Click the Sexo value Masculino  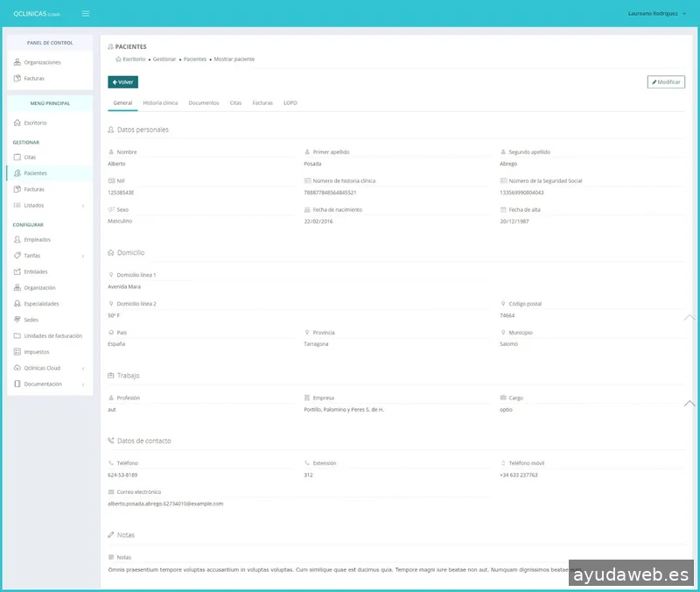click(x=120, y=222)
